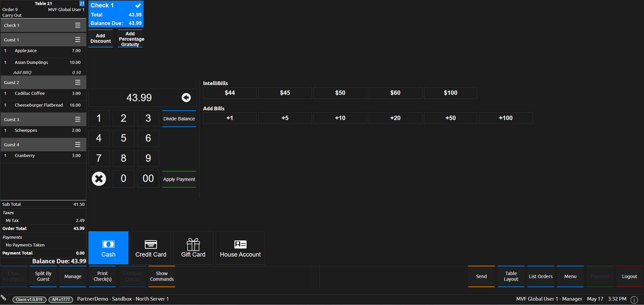The image size is (644, 305).
Task: Add a +20 bill to payment
Action: pyautogui.click(x=395, y=118)
